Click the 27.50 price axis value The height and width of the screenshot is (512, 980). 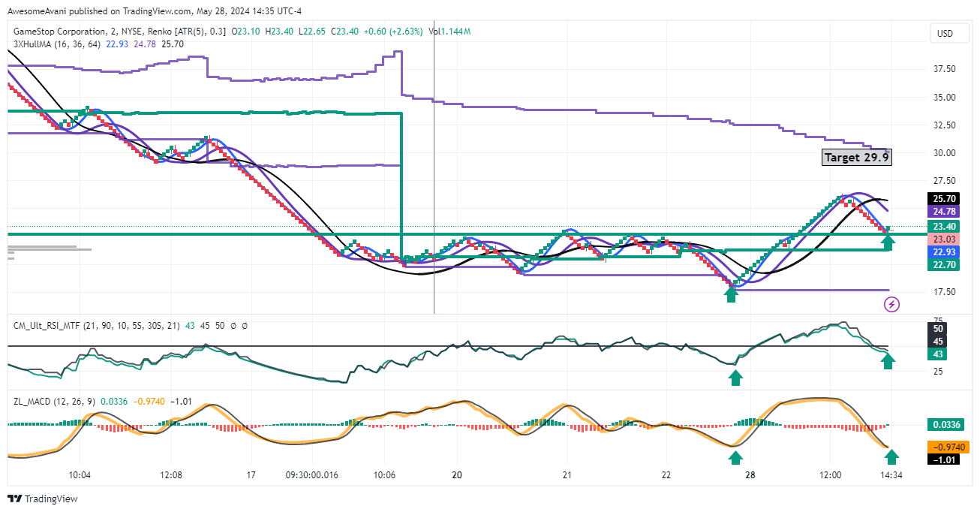click(x=944, y=180)
